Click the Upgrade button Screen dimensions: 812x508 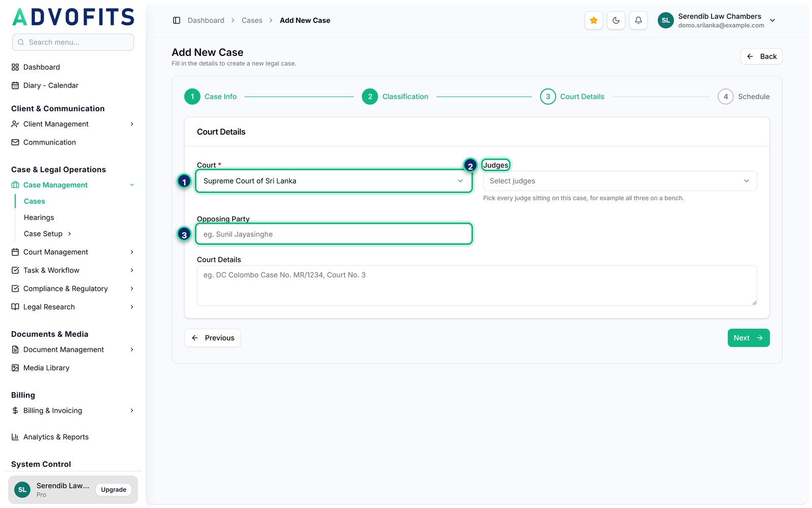tap(114, 490)
